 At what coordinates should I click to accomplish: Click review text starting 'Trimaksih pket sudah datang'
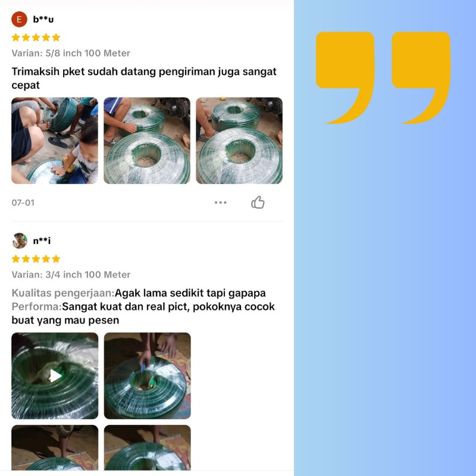(x=144, y=79)
